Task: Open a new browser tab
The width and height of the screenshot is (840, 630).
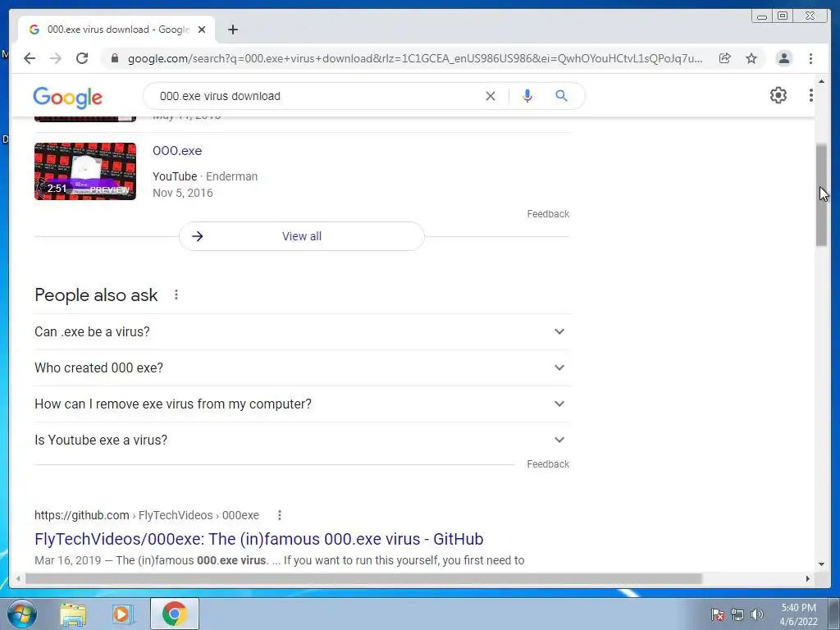Action: tap(232, 30)
